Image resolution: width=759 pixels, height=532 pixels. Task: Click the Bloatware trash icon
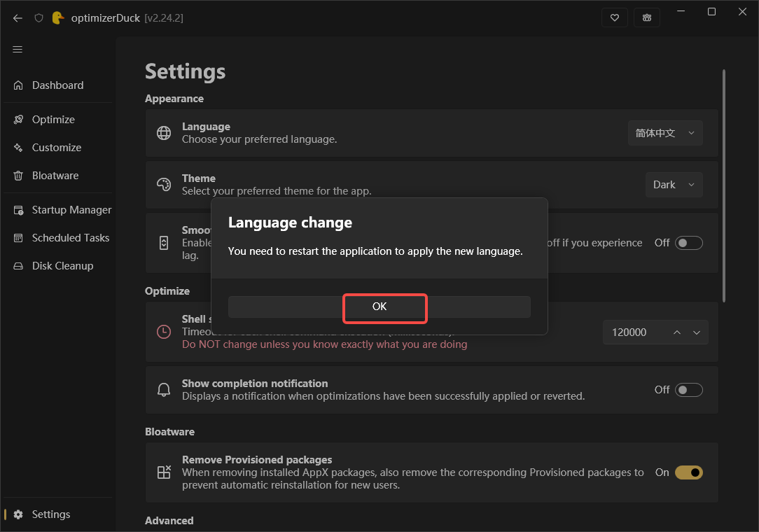point(18,176)
